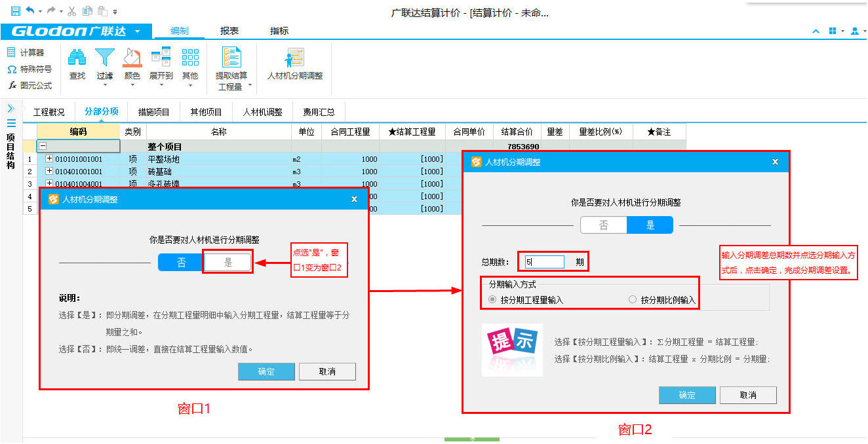The width and height of the screenshot is (868, 444).
Task: Click 取消 in the left dialog (窗口1)
Action: 327,371
